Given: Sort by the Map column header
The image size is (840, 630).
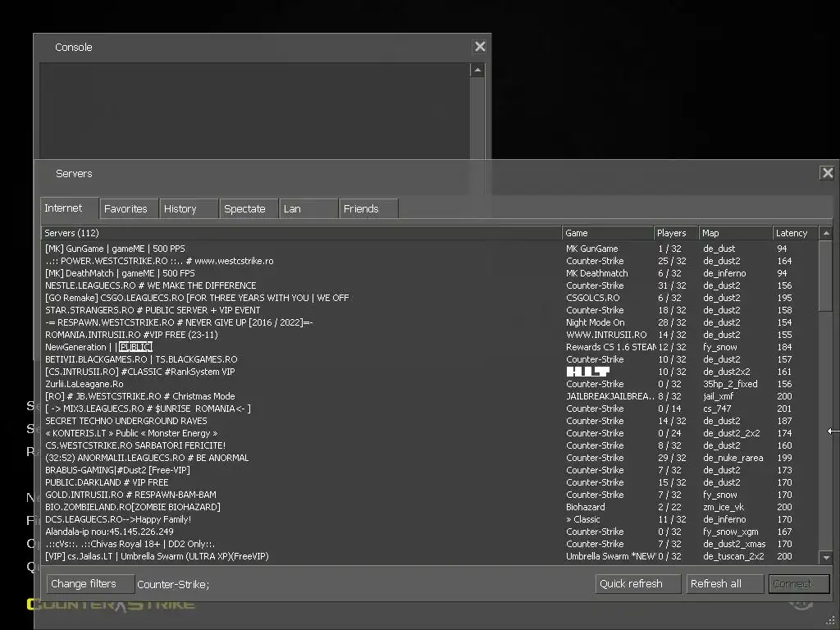Looking at the screenshot, I should [735, 233].
